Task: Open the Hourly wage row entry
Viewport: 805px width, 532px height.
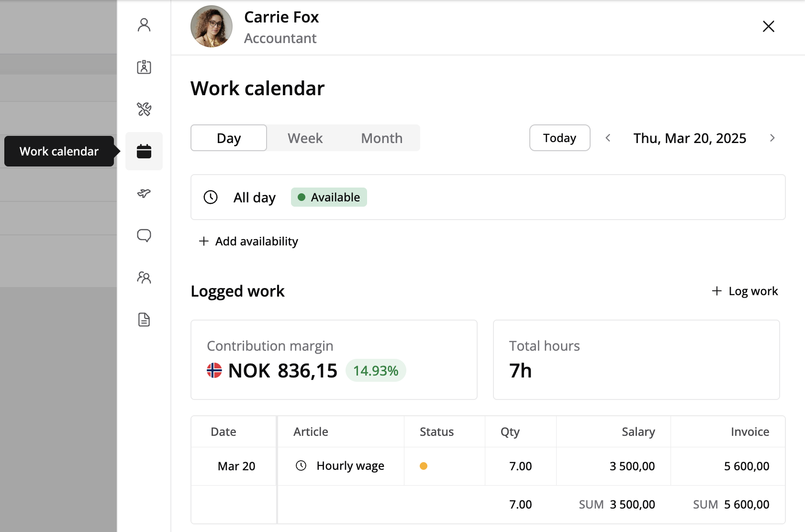Action: pyautogui.click(x=350, y=466)
